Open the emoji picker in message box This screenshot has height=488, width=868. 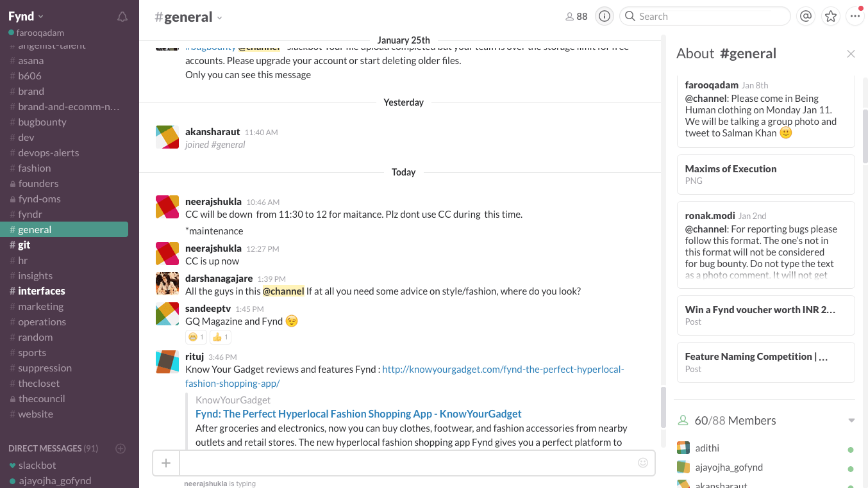pos(642,462)
